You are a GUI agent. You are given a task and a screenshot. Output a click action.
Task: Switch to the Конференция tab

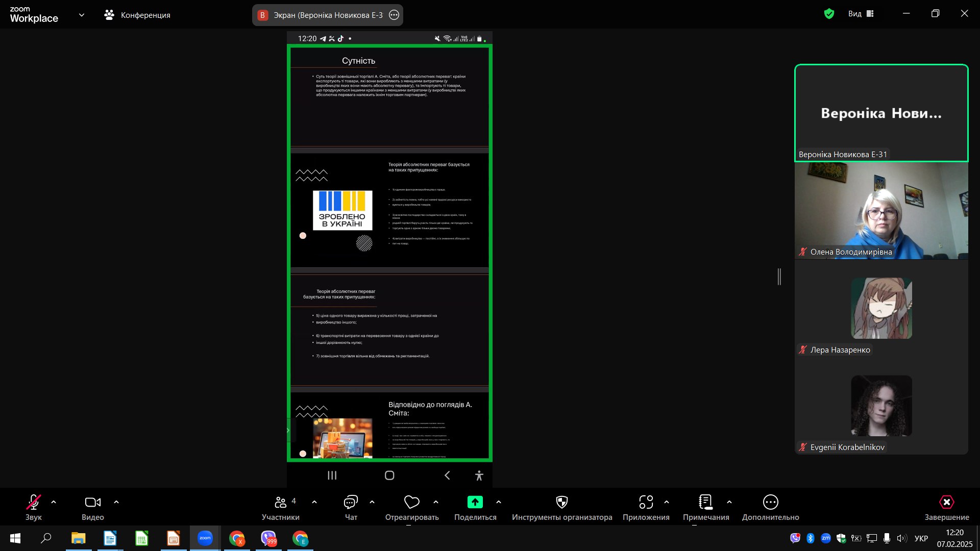(137, 15)
